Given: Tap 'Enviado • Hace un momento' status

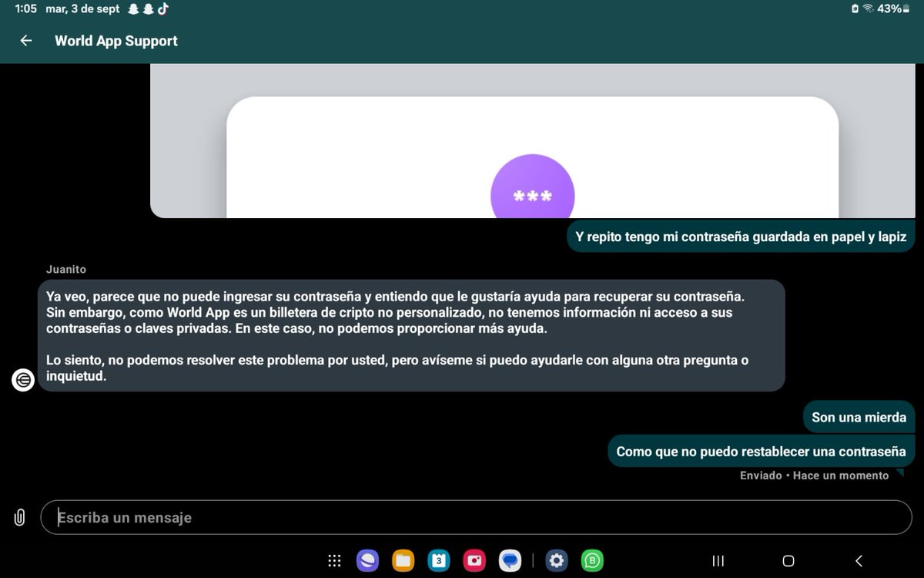Looking at the screenshot, I should tap(815, 476).
